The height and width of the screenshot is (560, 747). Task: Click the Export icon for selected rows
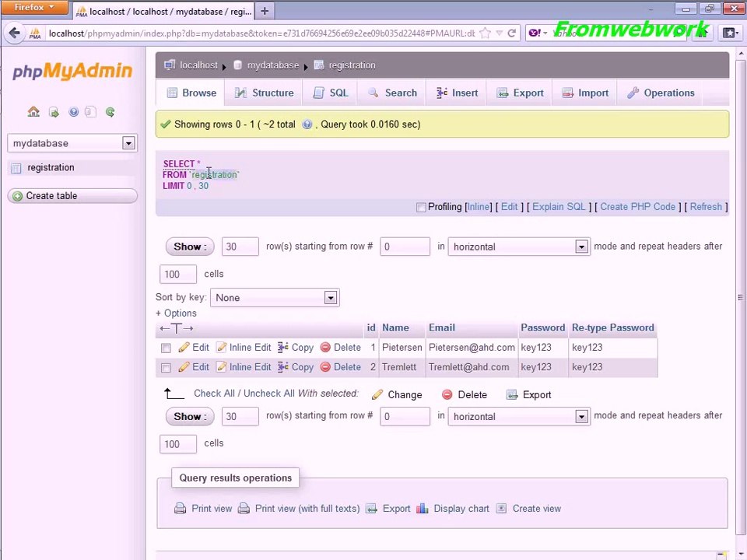(x=512, y=395)
